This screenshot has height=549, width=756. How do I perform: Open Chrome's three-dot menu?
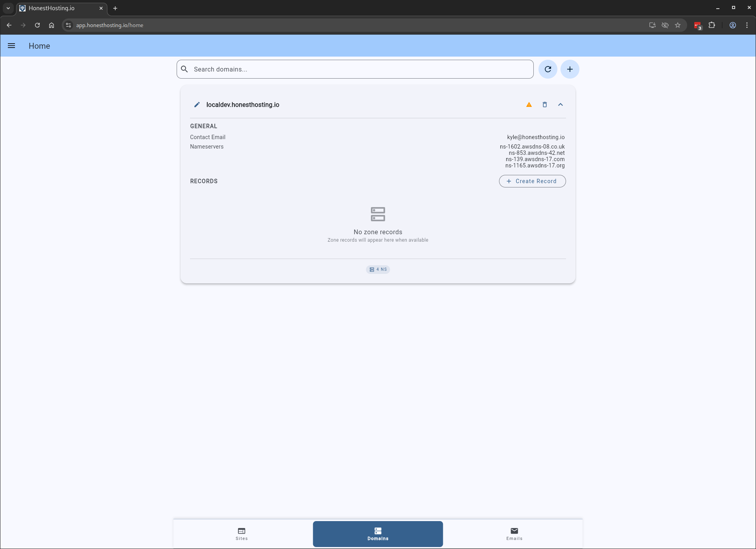[747, 25]
